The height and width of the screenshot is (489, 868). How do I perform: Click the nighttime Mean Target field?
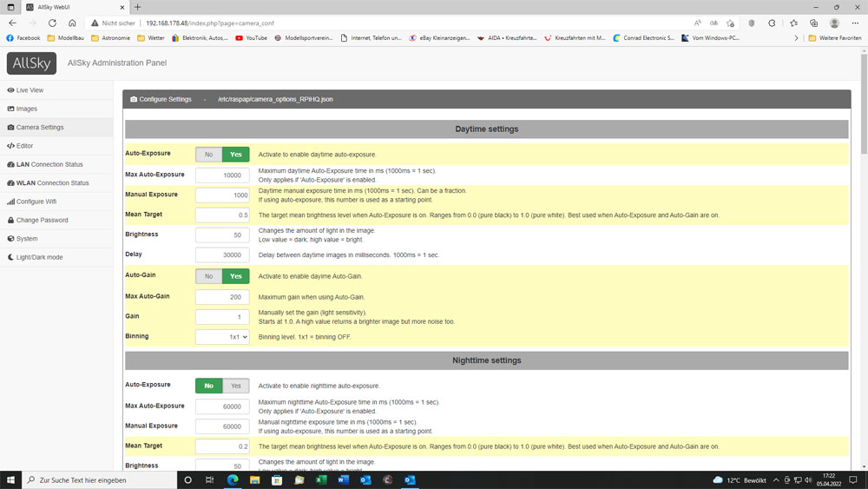pyautogui.click(x=222, y=446)
